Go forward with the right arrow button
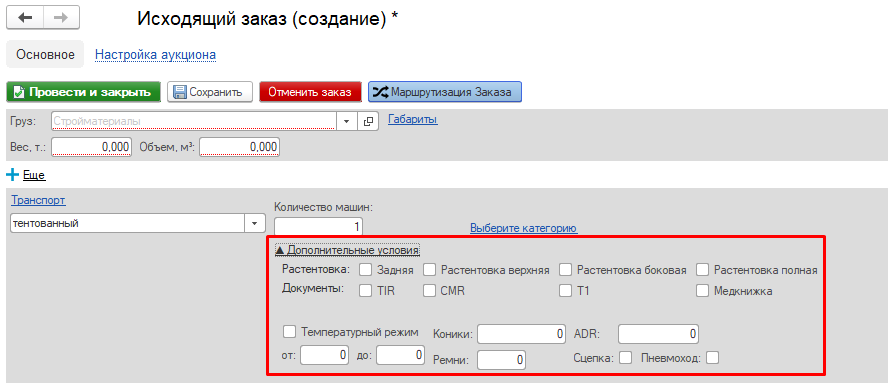Viewport: 888px width, 383px height. (x=61, y=18)
